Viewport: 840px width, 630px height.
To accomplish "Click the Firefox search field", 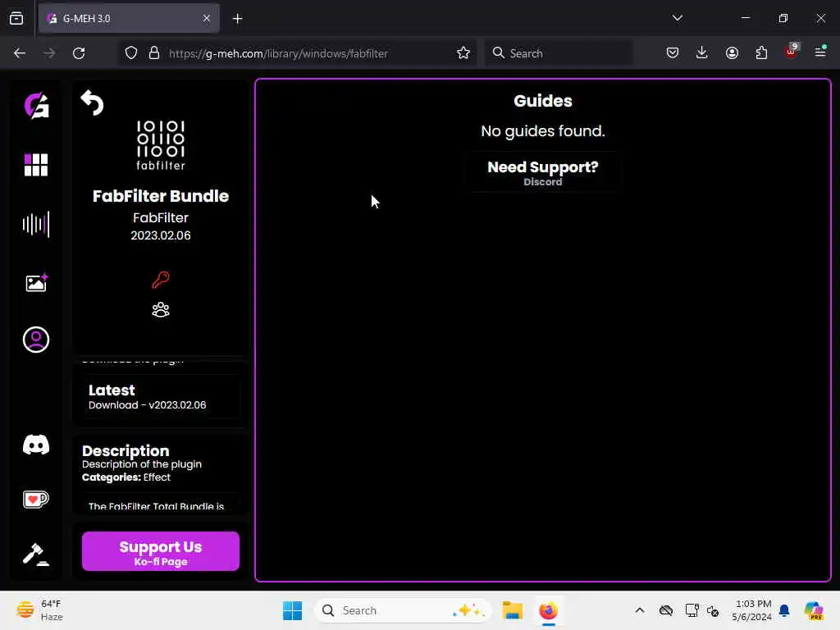I will (x=558, y=53).
